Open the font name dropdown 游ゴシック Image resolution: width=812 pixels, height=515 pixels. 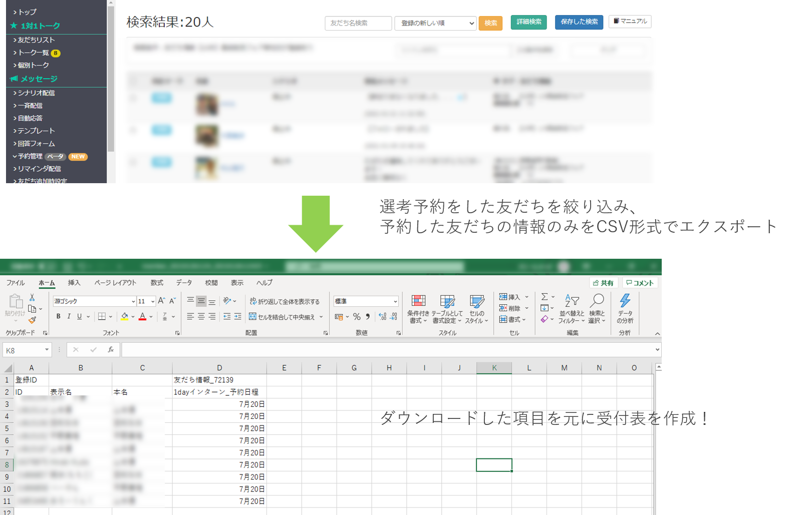pos(133,301)
